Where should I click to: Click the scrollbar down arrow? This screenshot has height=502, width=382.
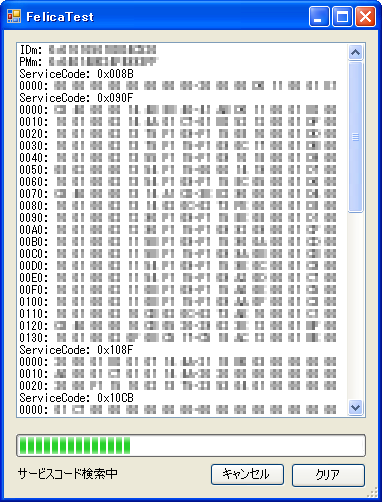(x=355, y=407)
